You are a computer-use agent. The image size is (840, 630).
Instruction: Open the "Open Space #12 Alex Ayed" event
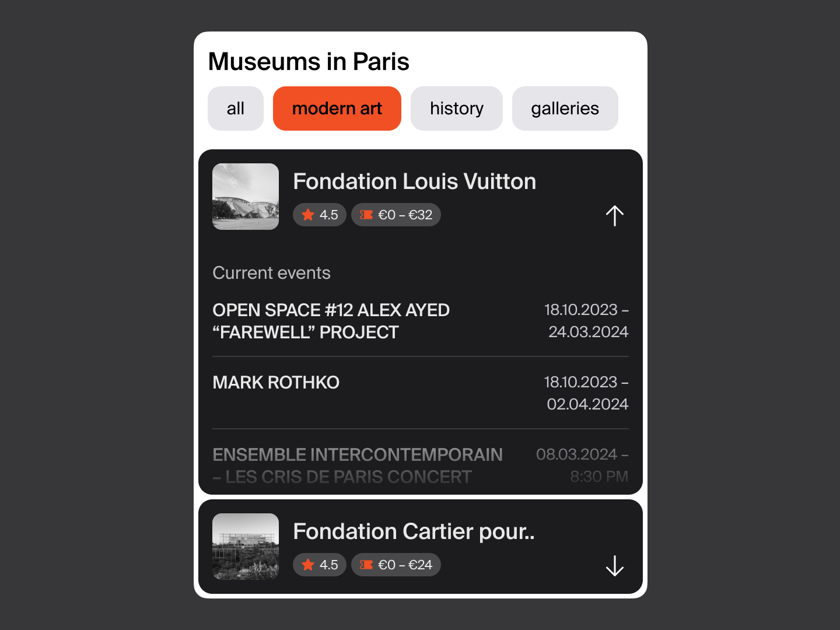click(331, 321)
